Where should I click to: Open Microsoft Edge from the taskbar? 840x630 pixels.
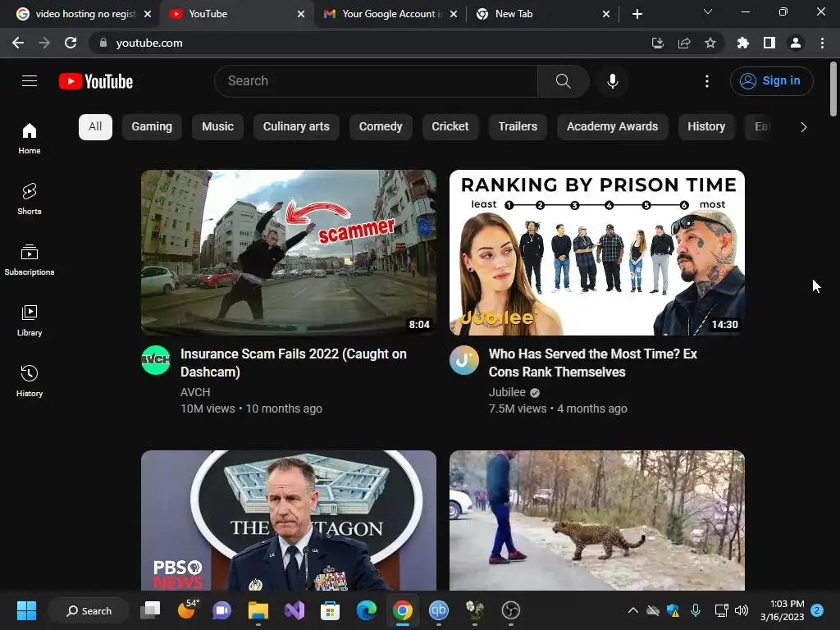pos(367,610)
